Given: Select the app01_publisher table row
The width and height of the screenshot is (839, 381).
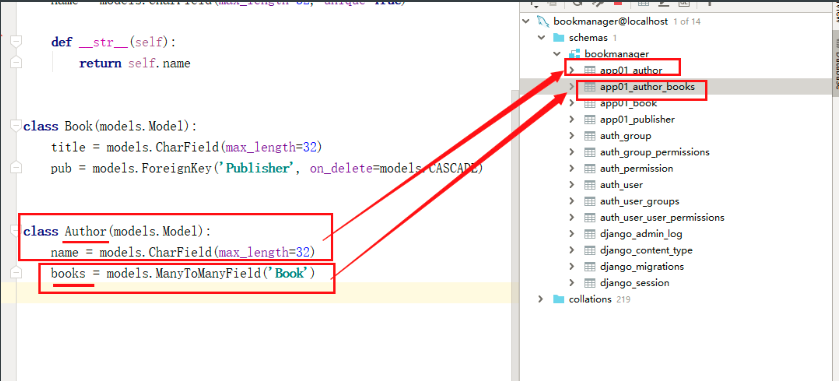Looking at the screenshot, I should 675,119.
